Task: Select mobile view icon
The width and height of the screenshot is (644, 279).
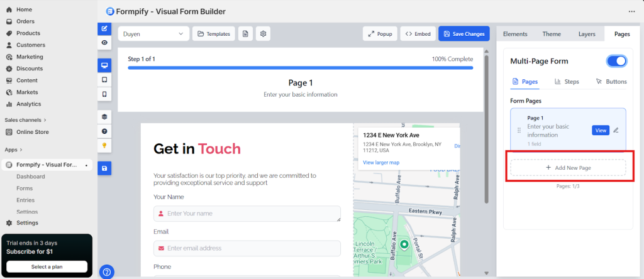Action: click(104, 94)
